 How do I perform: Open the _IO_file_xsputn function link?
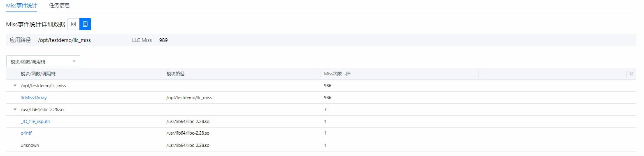point(35,122)
